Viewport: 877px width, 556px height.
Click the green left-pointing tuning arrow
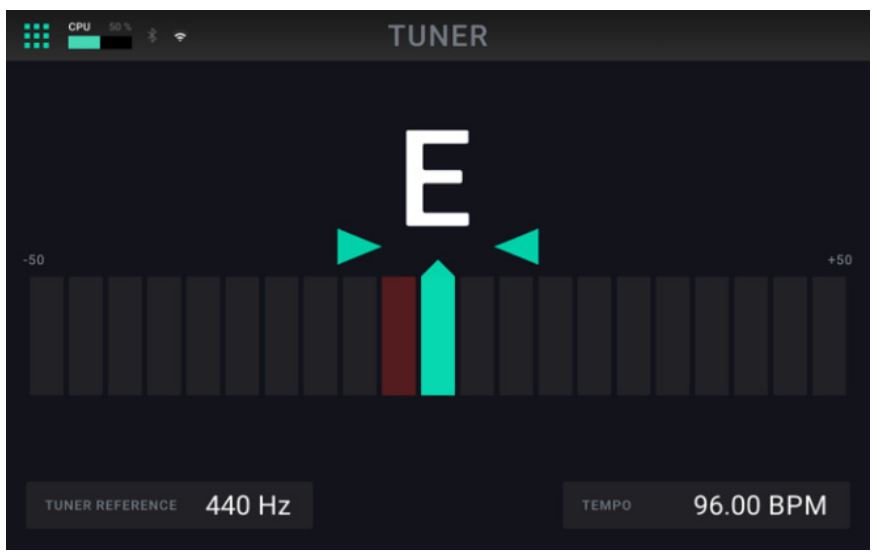click(517, 246)
